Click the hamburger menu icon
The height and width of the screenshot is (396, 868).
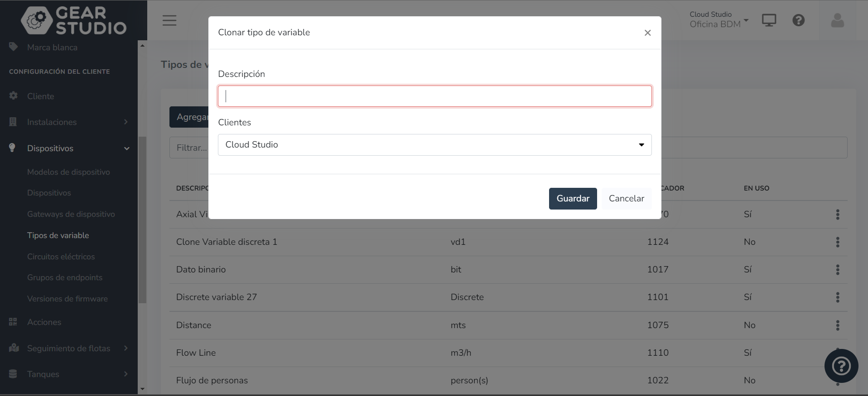coord(169,20)
